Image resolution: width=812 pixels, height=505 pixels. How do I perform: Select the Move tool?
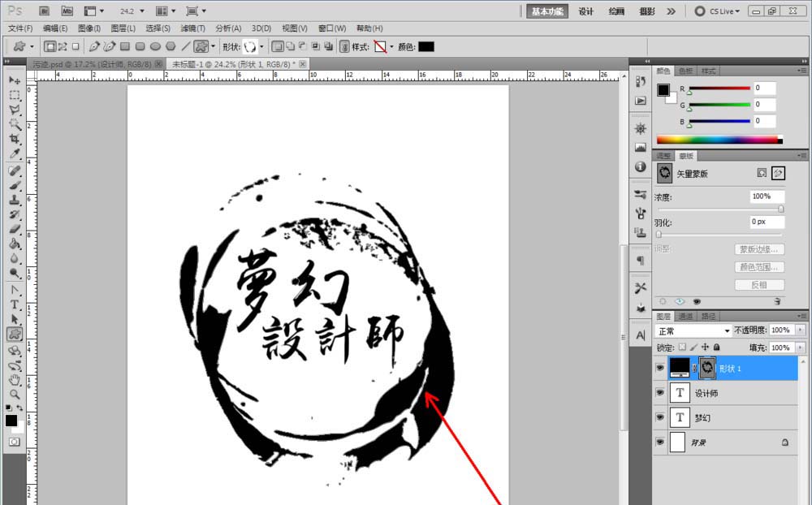[x=12, y=80]
